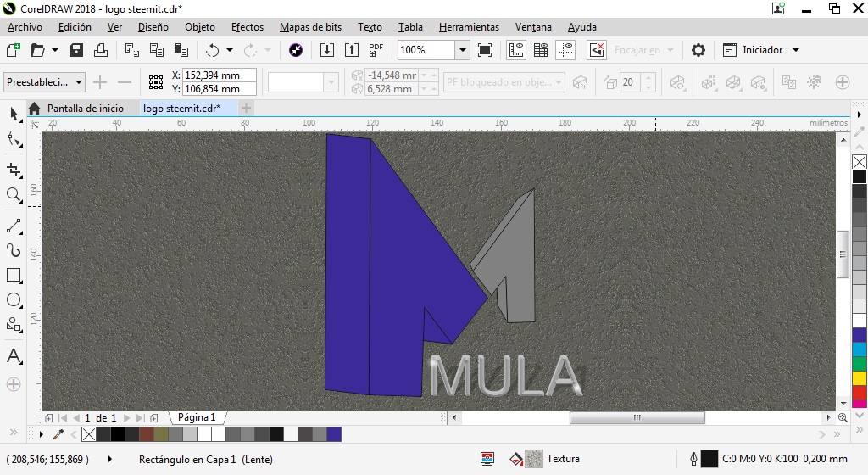The width and height of the screenshot is (868, 475).
Task: Click the eyedropper in document palette
Action: coord(58,434)
